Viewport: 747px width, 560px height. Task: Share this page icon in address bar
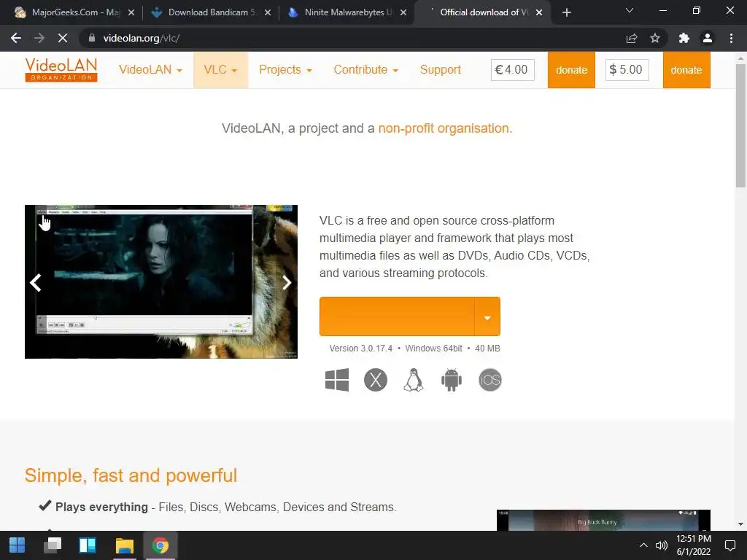click(632, 38)
